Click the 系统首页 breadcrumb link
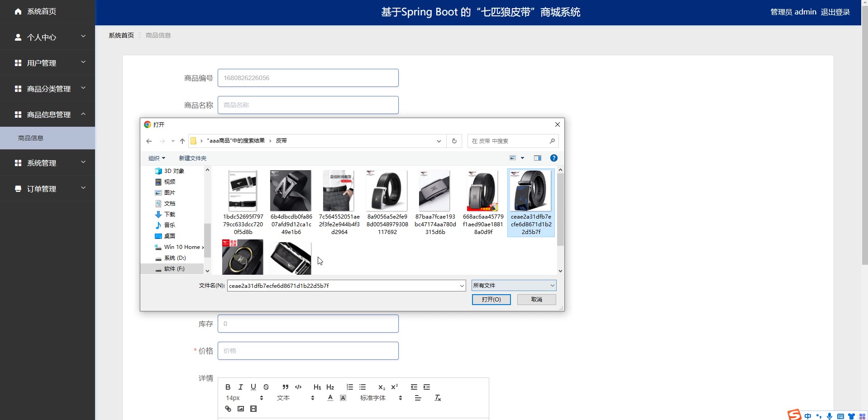The width and height of the screenshot is (868, 420). pos(121,35)
